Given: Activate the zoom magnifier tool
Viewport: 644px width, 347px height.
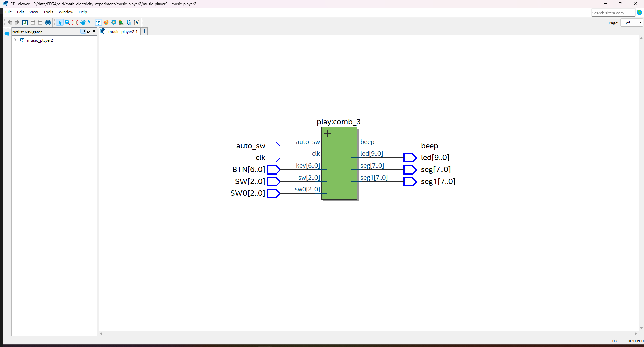Looking at the screenshot, I should coord(67,22).
